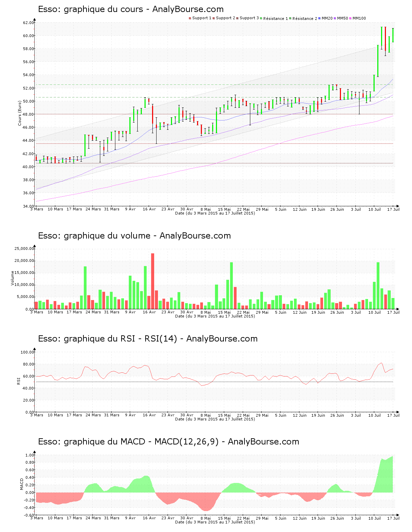Viewport: 412px width, 532px height.
Task: Select the Résistance 2 legend label
Action: [x=305, y=18]
